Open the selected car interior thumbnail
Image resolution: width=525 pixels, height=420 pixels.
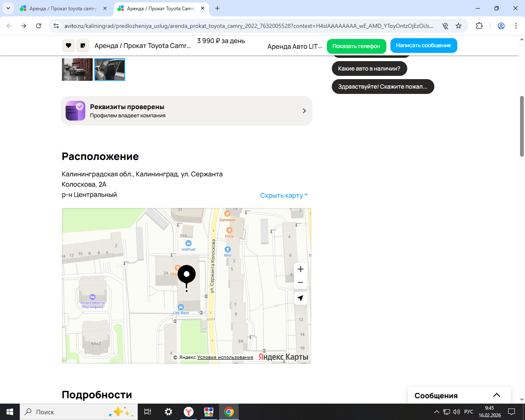[x=110, y=69]
